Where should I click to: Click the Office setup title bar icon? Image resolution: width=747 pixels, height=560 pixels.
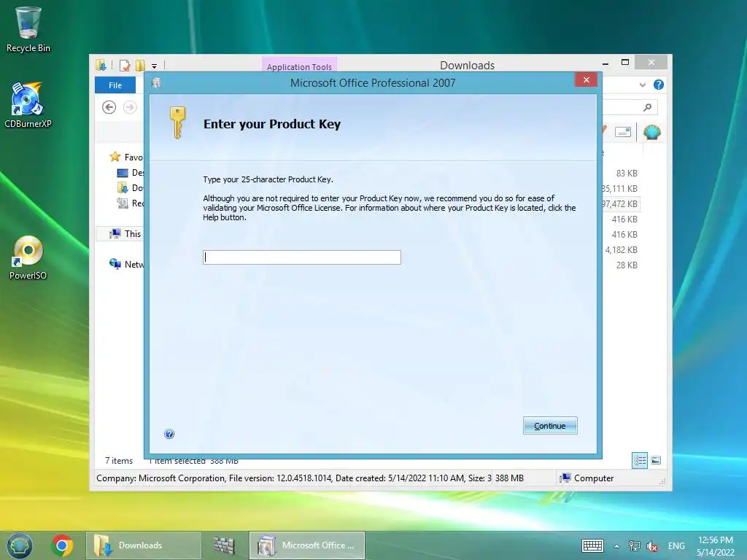pos(156,83)
